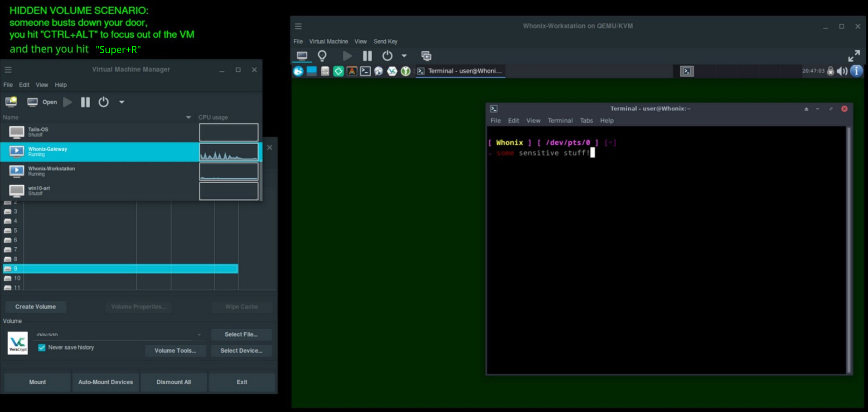This screenshot has height=412, width=868.
Task: Select first workspace in Whonix panel
Action: coord(687,71)
